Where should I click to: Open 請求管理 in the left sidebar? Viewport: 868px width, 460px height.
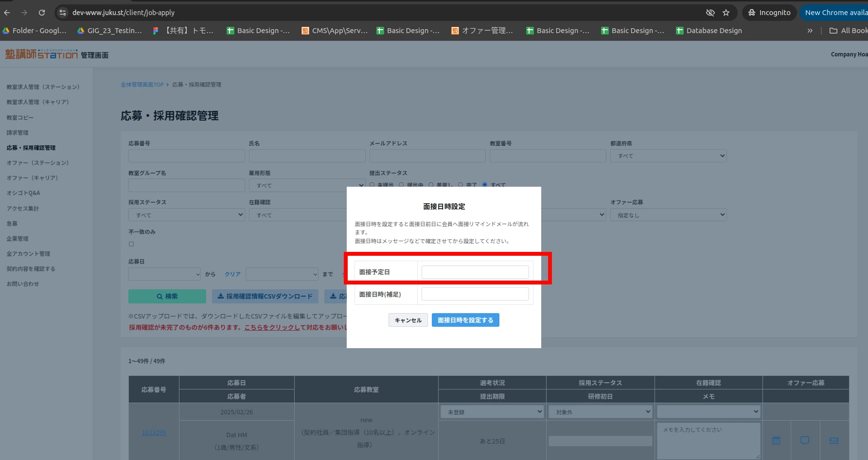click(18, 133)
